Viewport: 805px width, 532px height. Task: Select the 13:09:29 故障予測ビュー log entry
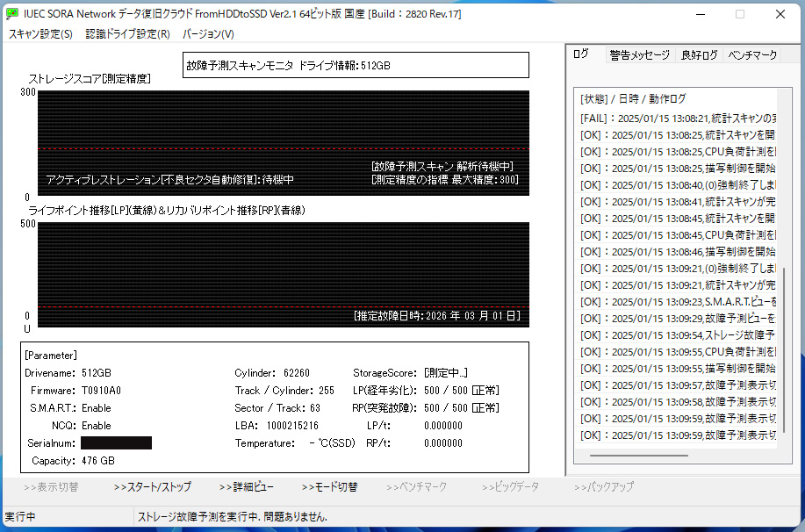click(x=678, y=319)
